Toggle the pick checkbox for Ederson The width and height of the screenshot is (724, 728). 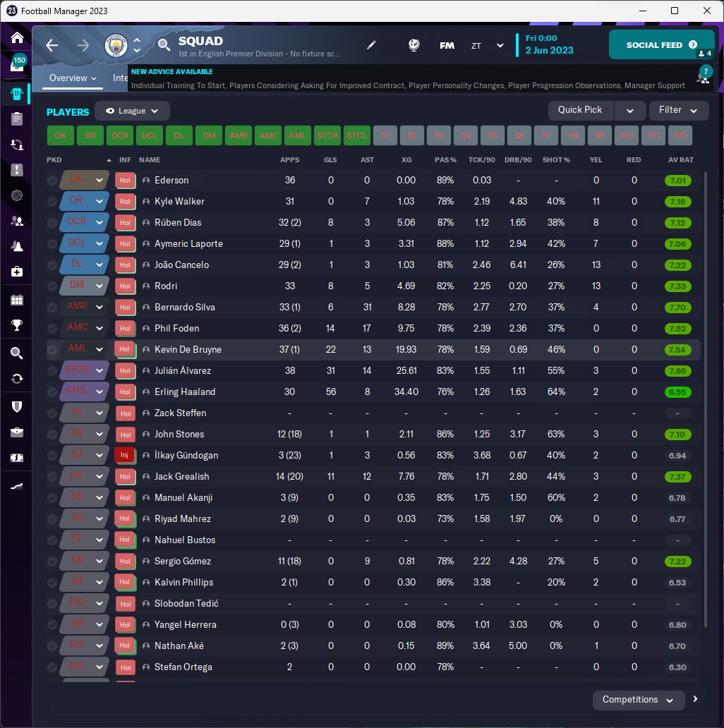point(52,180)
